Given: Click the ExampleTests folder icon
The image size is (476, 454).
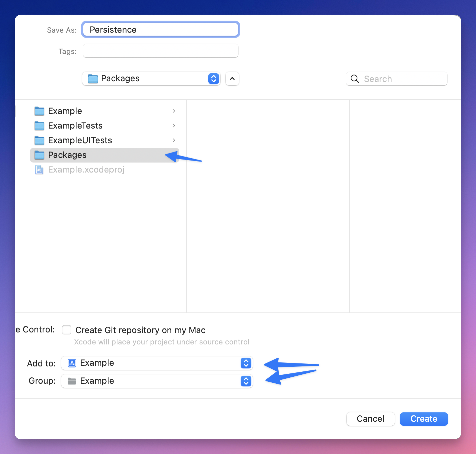Looking at the screenshot, I should pos(39,126).
